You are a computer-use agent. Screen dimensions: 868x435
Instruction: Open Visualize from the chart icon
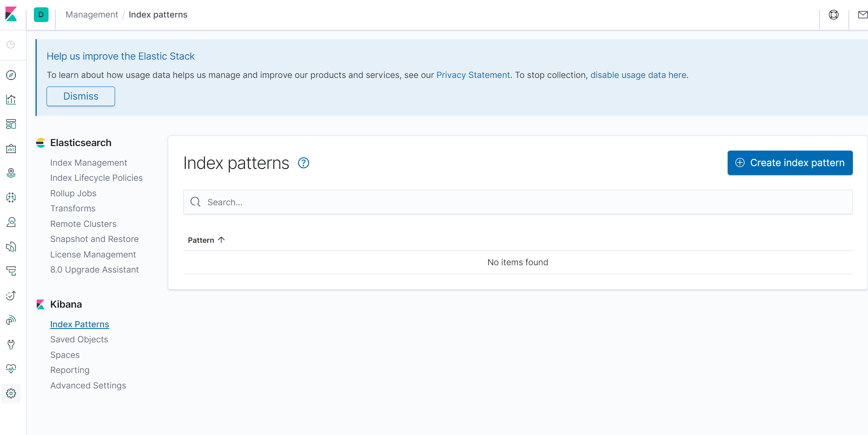click(x=11, y=100)
